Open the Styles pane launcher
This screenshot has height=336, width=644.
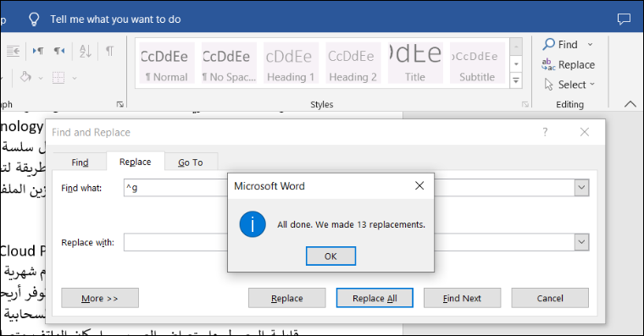(x=525, y=105)
